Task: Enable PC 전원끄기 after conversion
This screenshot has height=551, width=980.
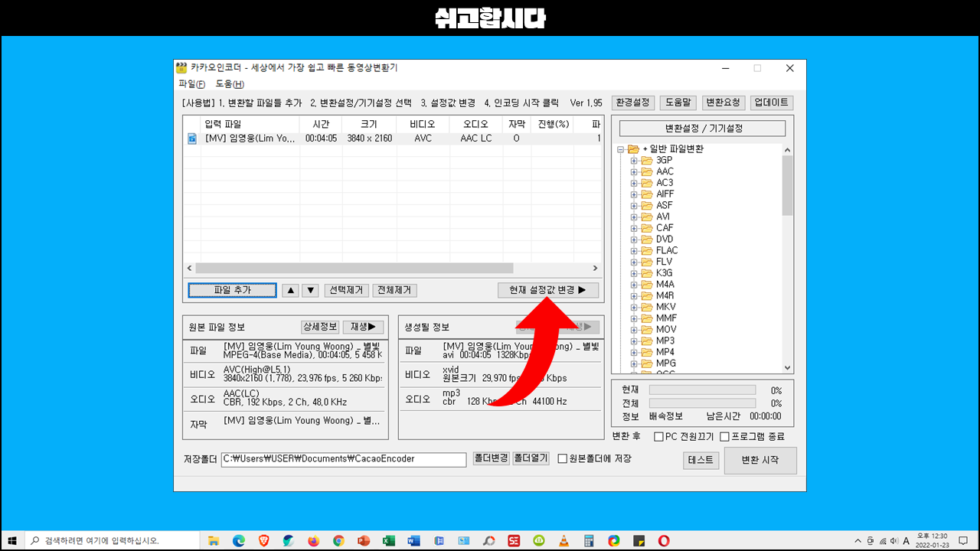Action: pos(658,437)
